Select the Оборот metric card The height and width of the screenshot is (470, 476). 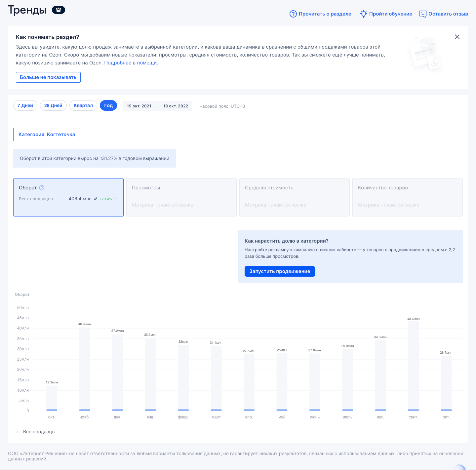click(68, 197)
